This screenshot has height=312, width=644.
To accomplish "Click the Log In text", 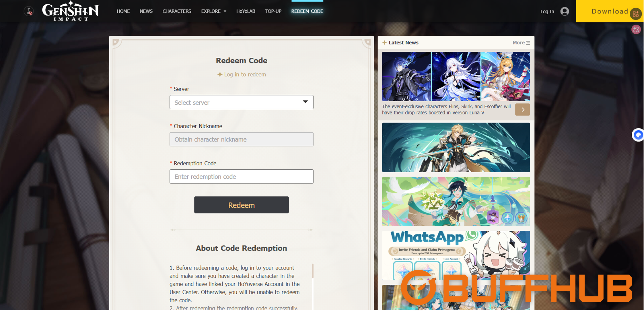I will (x=547, y=11).
